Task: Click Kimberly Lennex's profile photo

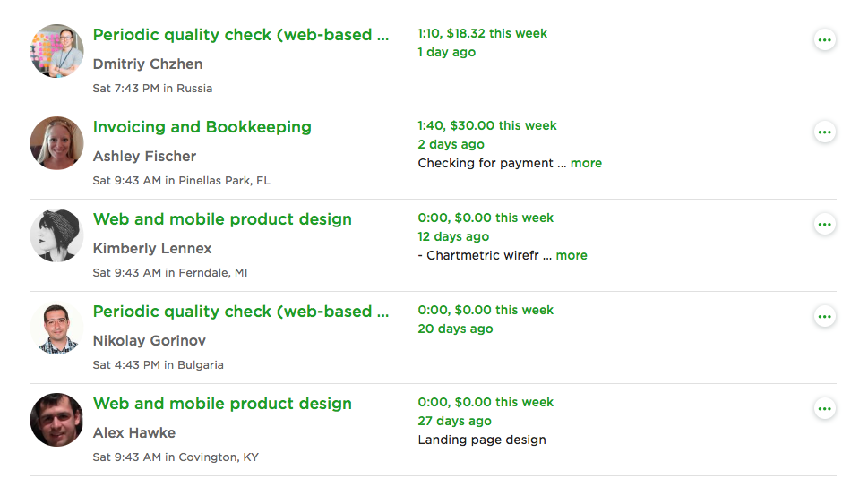Action: (57, 235)
